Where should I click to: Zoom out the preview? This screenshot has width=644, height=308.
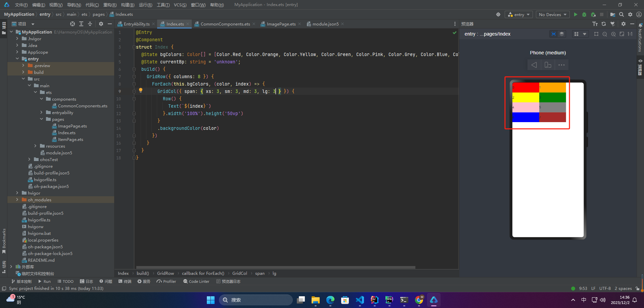pos(605,34)
